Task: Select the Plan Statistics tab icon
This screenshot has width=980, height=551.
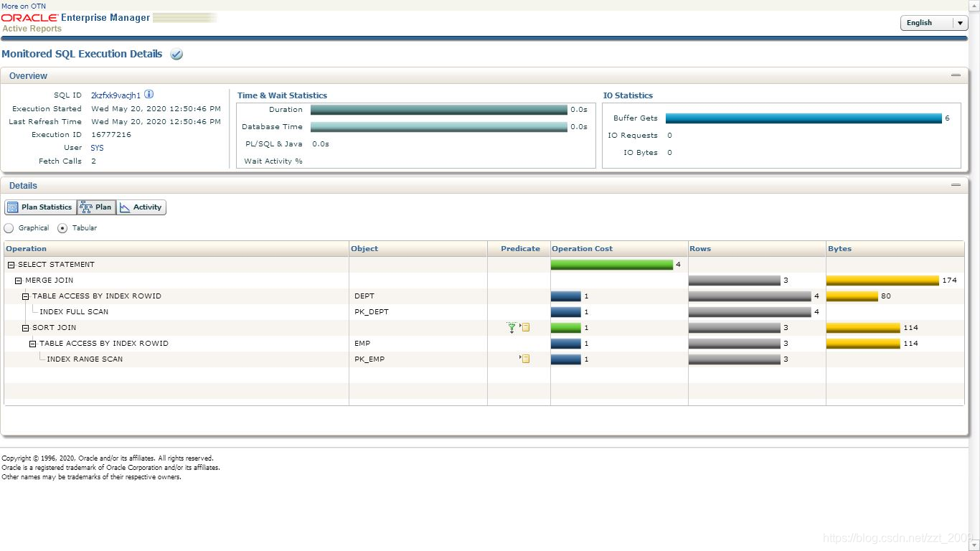Action: (x=12, y=207)
